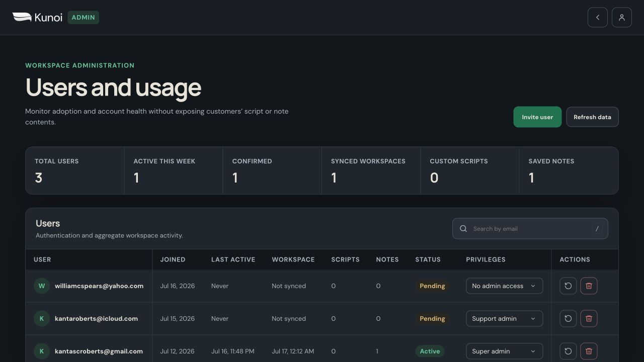Click the slash shortcut badge in search
This screenshot has height=362, width=644.
click(597, 229)
